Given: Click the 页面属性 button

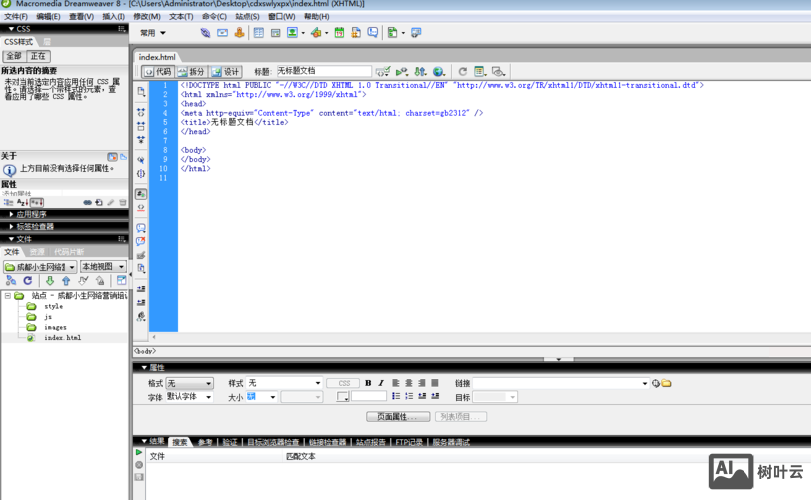Looking at the screenshot, I should pyautogui.click(x=397, y=416).
